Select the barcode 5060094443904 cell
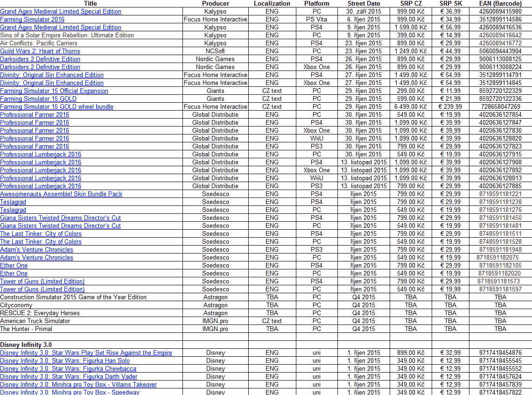532x395 pixels. [x=500, y=51]
